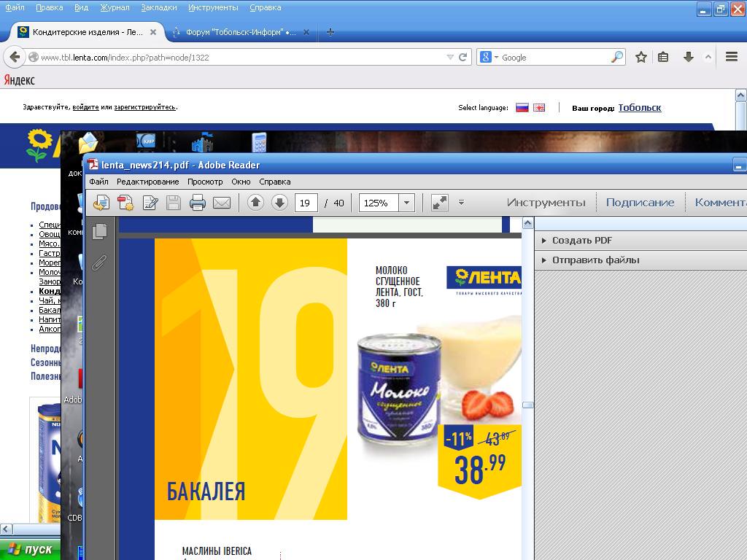Open the search engine selector dropdown next to Google icon
The width and height of the screenshot is (747, 560).
coord(496,57)
